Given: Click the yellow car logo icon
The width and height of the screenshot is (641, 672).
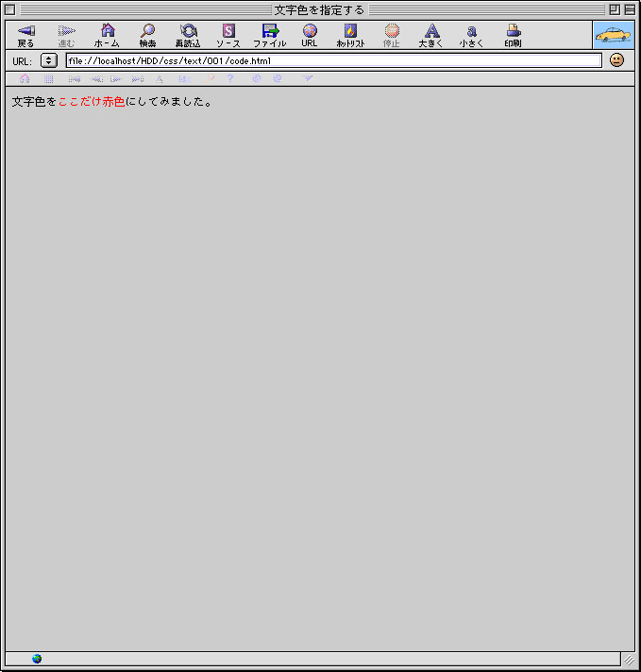Looking at the screenshot, I should (614, 35).
